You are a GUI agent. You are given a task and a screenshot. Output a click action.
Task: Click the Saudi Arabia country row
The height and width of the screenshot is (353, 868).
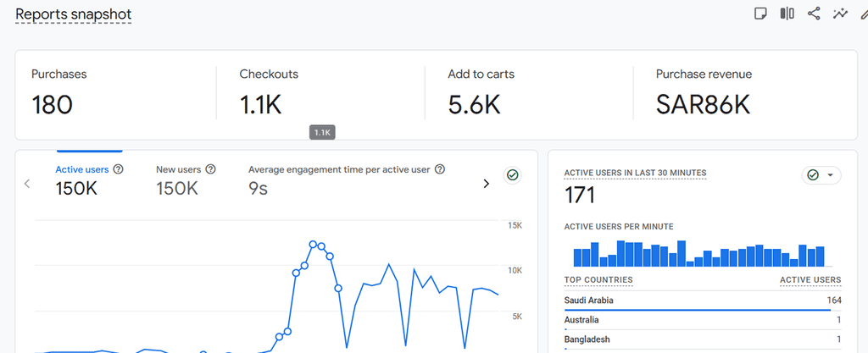point(703,301)
